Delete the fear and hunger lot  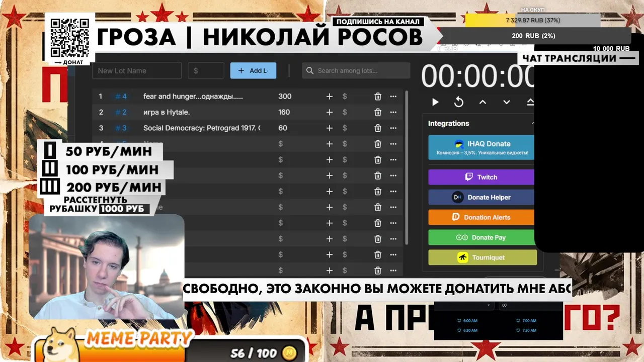point(378,97)
